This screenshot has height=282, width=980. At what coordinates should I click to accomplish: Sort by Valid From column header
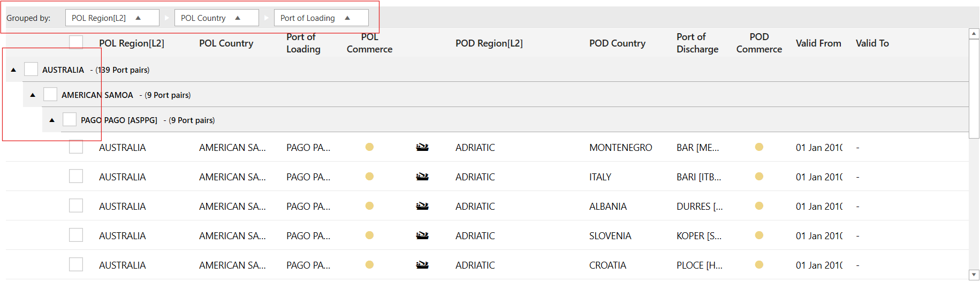818,43
